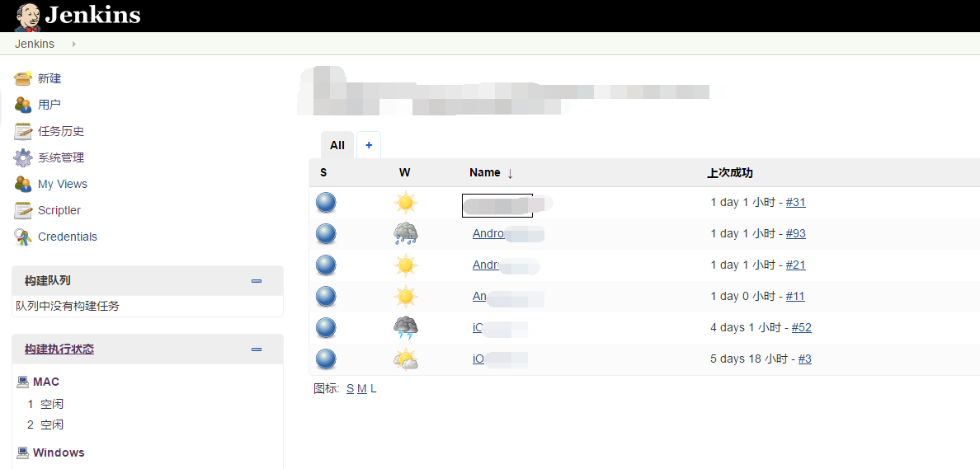Open the Credentials link

[x=68, y=237]
